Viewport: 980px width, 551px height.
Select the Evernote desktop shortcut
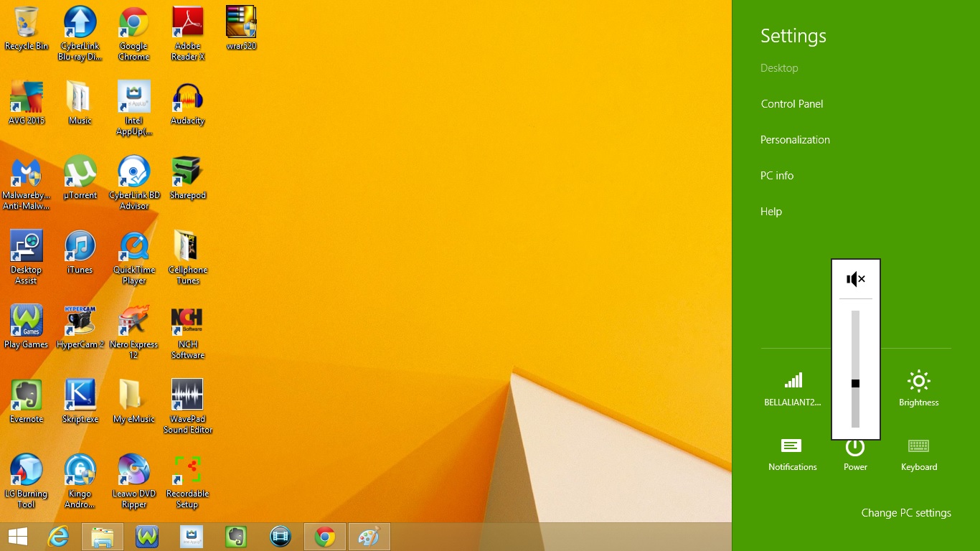click(27, 402)
